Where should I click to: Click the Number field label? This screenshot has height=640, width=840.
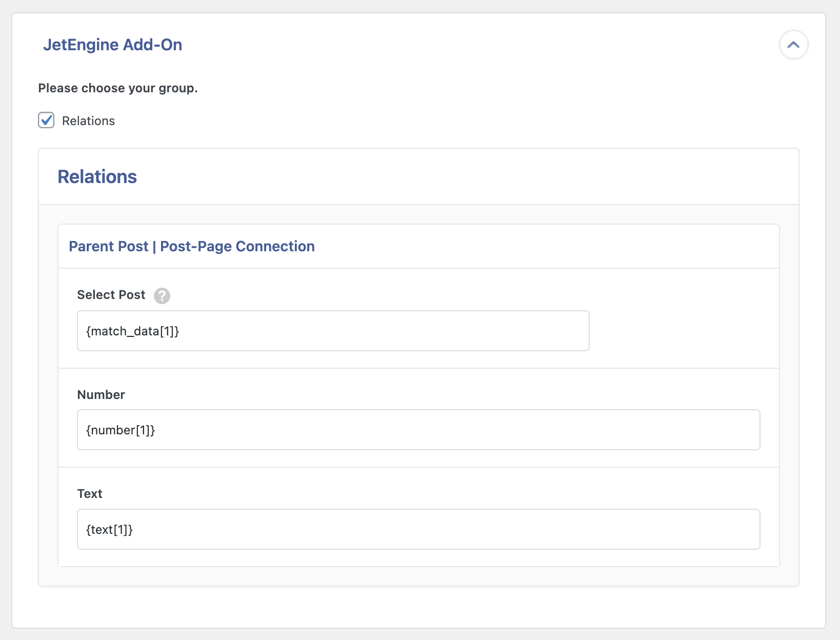pyautogui.click(x=101, y=395)
